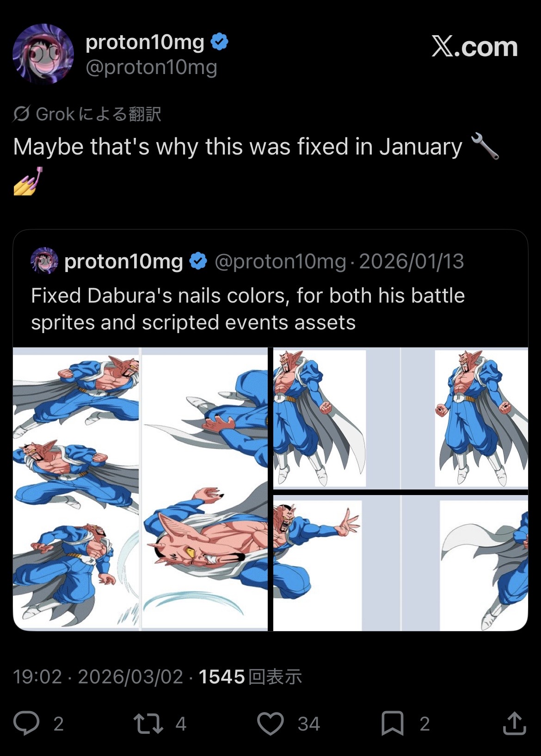Tap the post timestamp 19:02 · 2026/03/02
This screenshot has width=541, height=756.
pyautogui.click(x=98, y=677)
